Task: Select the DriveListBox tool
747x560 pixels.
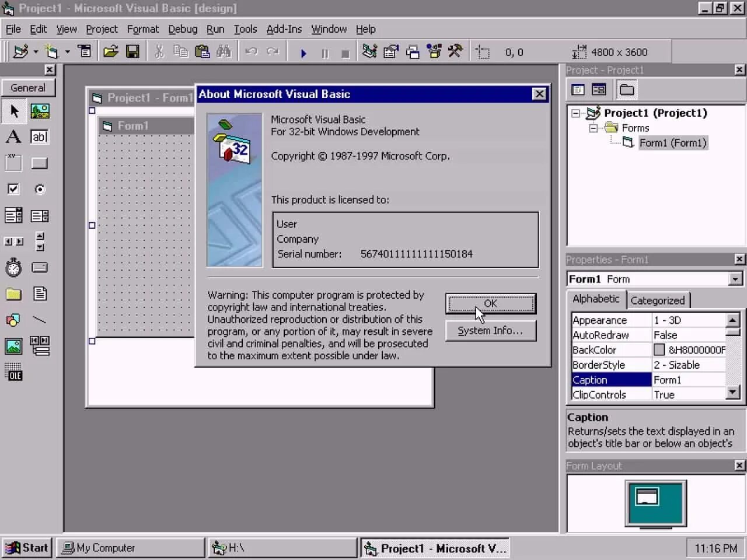Action: click(x=40, y=268)
